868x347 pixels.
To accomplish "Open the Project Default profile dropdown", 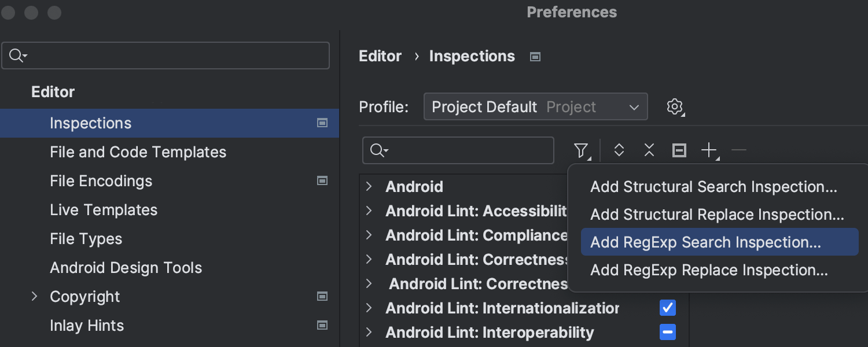I will click(x=535, y=107).
